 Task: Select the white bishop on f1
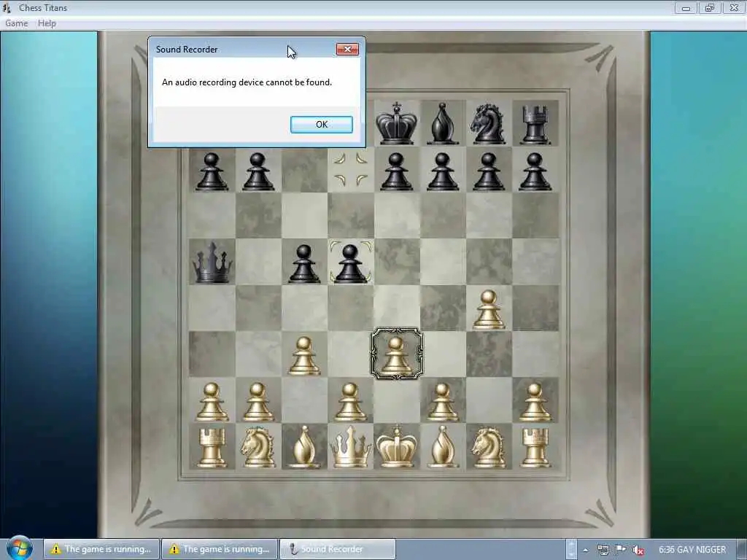click(x=443, y=447)
